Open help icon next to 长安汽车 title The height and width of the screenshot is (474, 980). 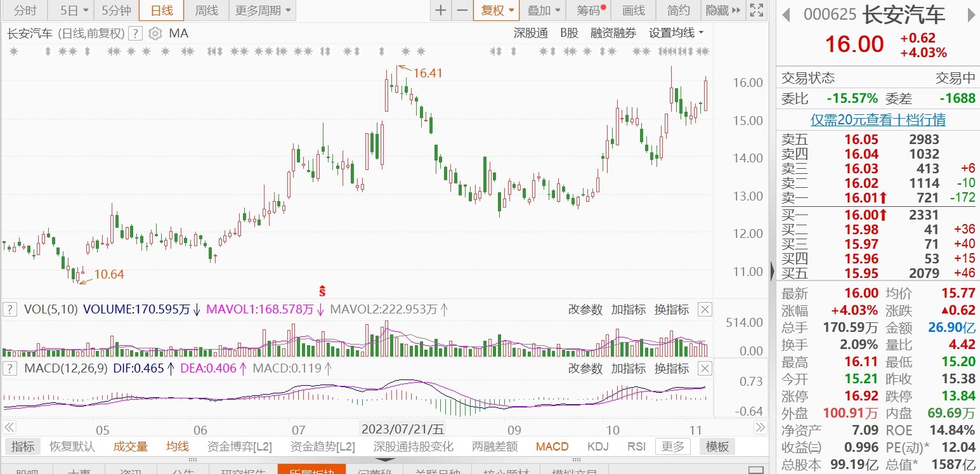134,34
